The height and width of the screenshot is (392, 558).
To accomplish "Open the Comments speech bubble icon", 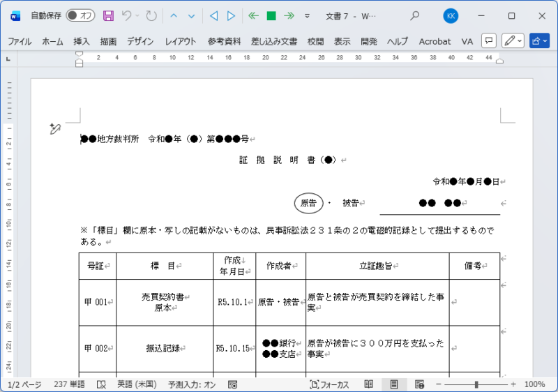I will coord(490,41).
